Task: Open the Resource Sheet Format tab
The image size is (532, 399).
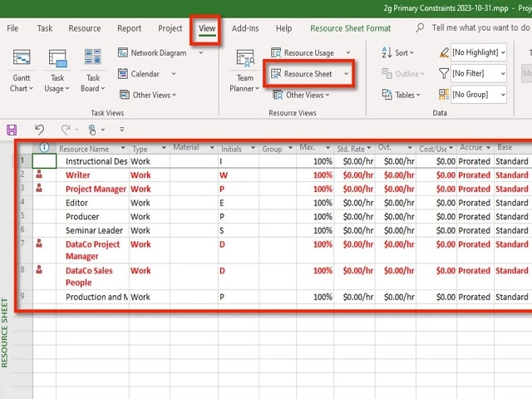Action: pyautogui.click(x=350, y=28)
